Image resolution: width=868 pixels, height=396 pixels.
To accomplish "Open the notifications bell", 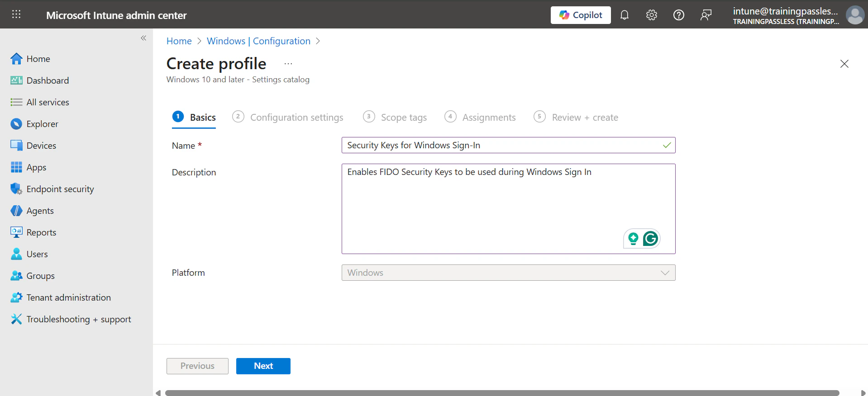I will (625, 15).
